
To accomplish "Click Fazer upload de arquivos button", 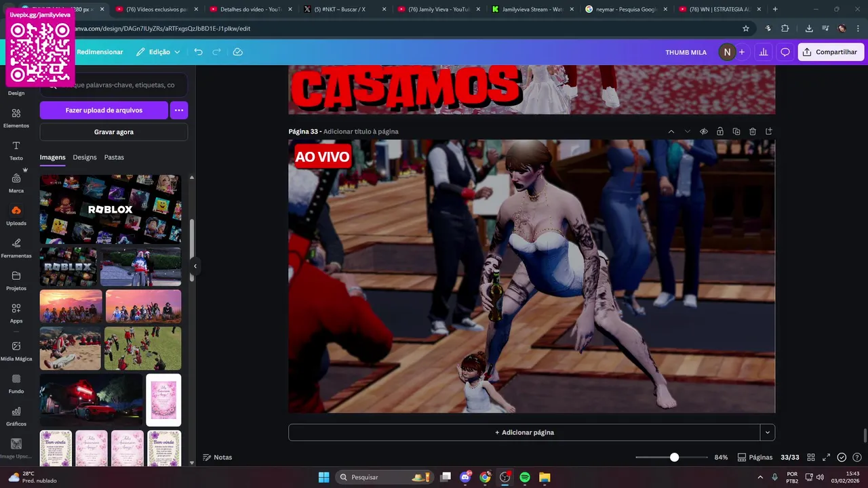I will (104, 110).
